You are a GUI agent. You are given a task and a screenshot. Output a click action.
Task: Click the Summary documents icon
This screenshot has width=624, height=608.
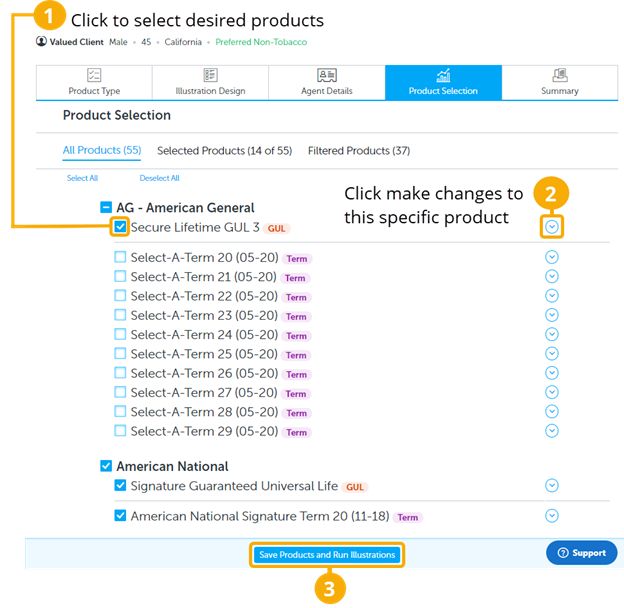(560, 75)
